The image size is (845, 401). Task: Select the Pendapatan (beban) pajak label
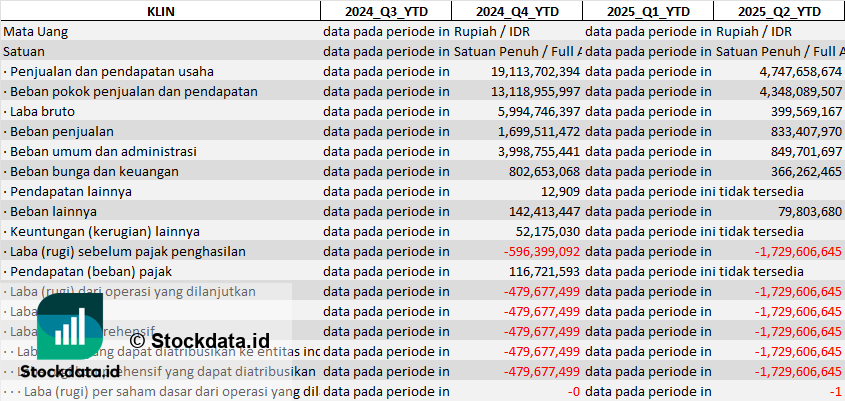pos(88,271)
